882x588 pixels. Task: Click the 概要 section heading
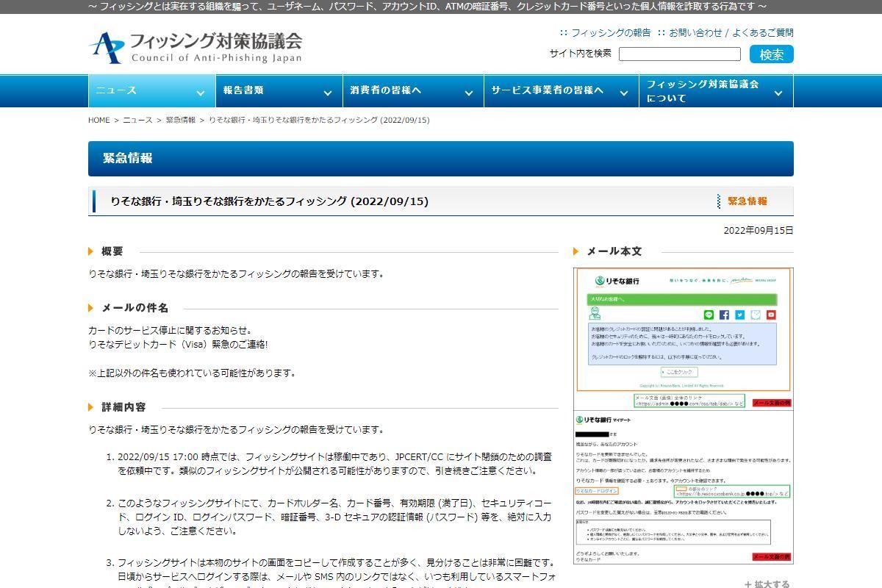[x=112, y=251]
